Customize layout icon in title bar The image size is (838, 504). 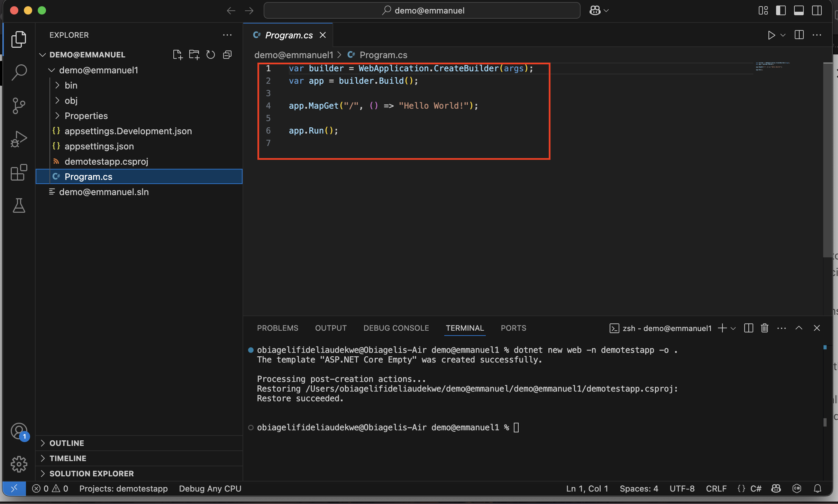click(763, 11)
